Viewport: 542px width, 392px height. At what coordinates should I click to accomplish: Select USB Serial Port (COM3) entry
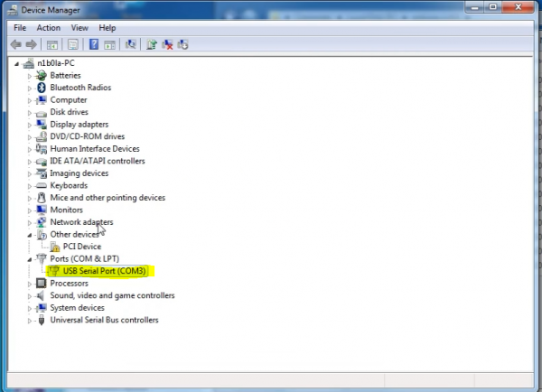tap(105, 271)
